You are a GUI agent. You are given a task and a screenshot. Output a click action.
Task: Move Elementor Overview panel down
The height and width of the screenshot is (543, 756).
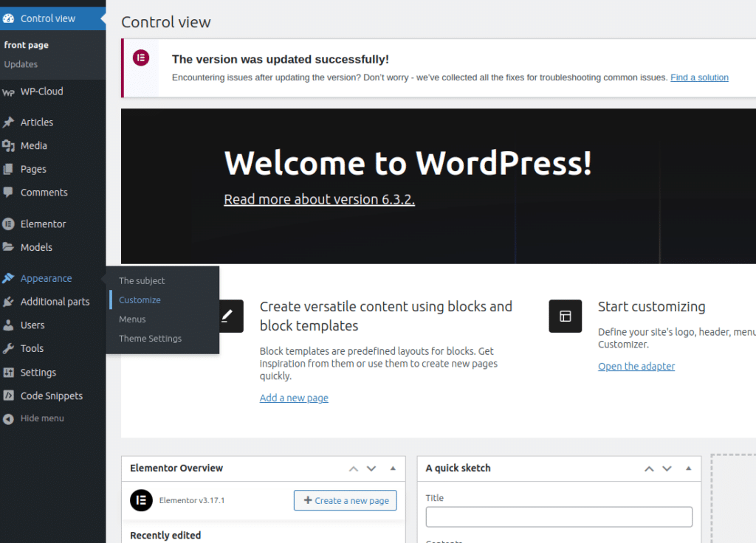tap(371, 468)
